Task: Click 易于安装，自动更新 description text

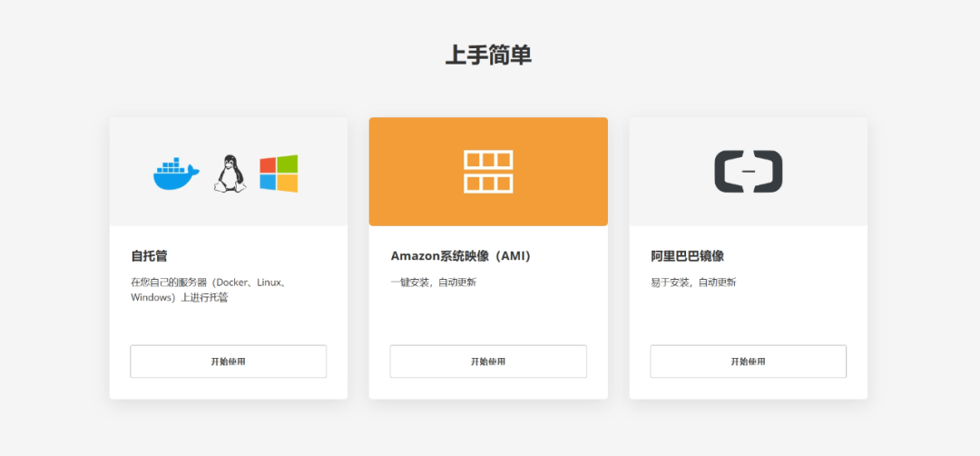Action: tap(693, 283)
